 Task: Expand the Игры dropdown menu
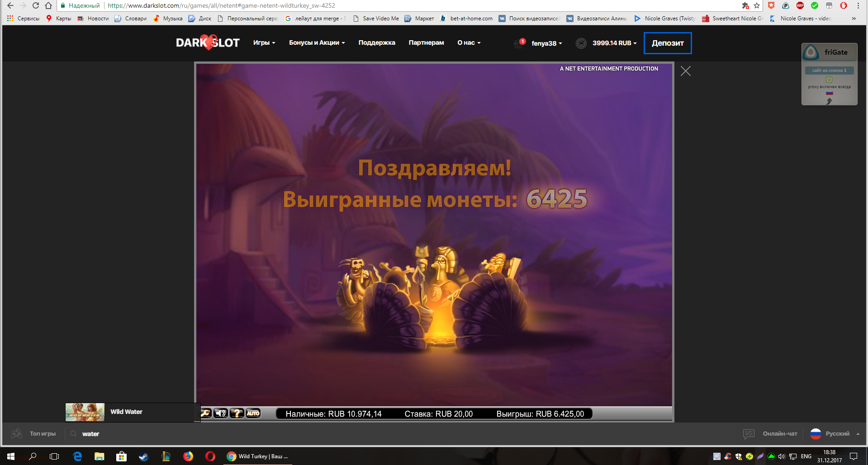coord(264,43)
